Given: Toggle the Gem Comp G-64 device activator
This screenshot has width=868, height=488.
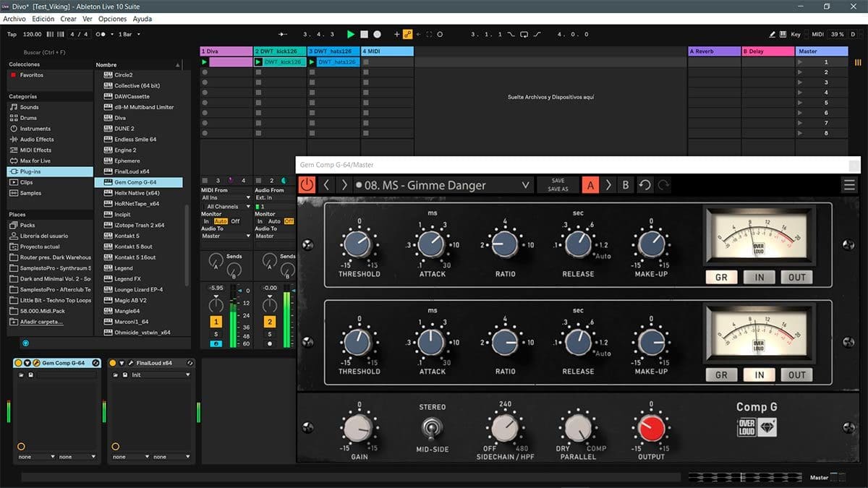Looking at the screenshot, I should pyautogui.click(x=19, y=363).
